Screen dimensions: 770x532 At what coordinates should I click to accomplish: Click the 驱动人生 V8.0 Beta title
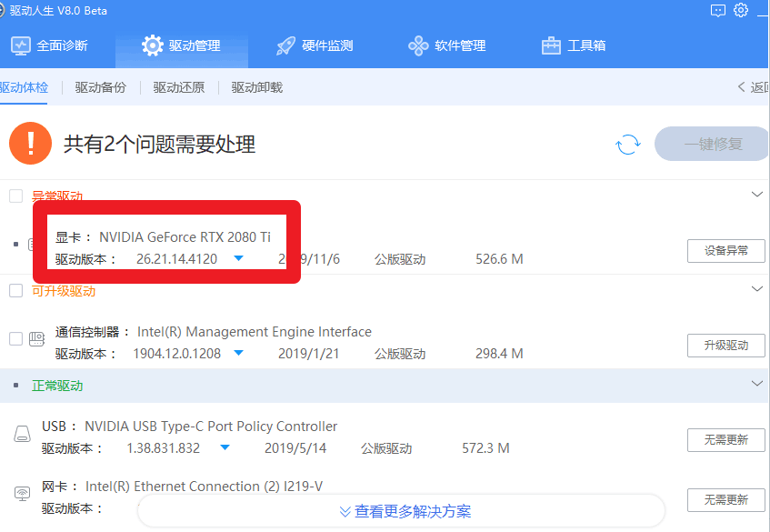click(58, 10)
